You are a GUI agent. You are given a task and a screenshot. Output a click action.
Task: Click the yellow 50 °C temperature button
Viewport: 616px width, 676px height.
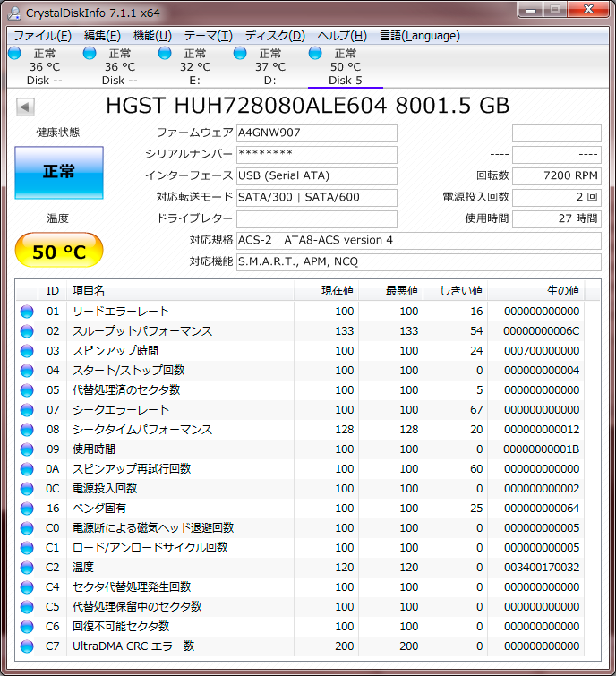tap(59, 252)
